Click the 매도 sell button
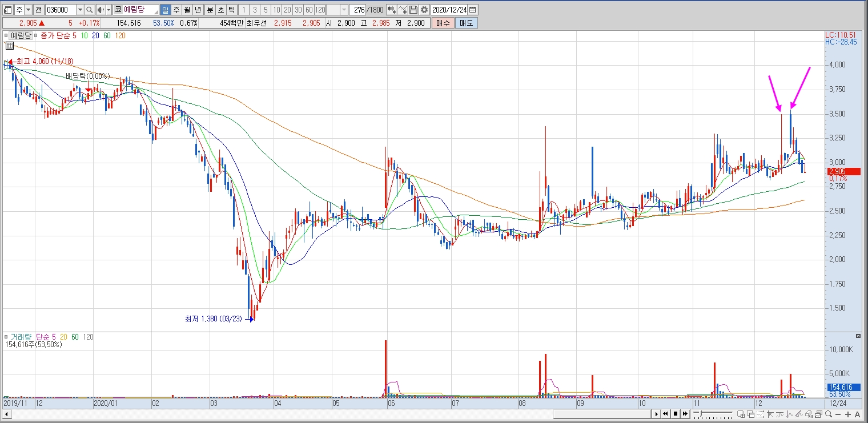This screenshot has width=868, height=423. [x=466, y=23]
